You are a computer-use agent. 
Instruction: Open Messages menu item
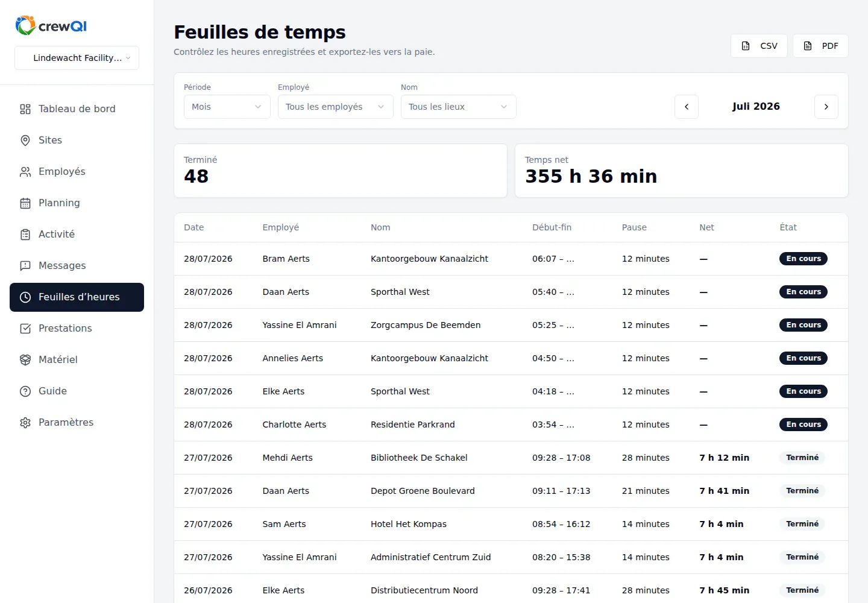tap(77, 266)
